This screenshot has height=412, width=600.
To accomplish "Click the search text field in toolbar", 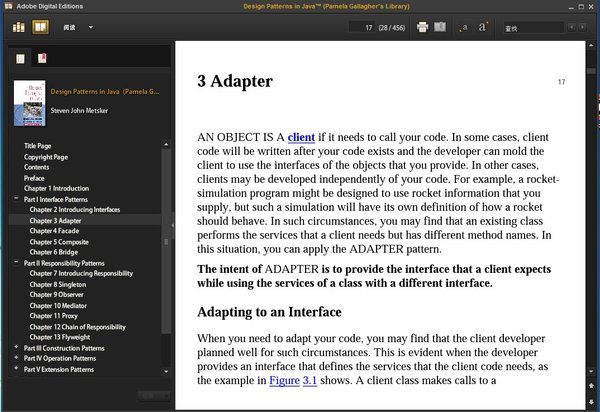I will click(x=533, y=28).
